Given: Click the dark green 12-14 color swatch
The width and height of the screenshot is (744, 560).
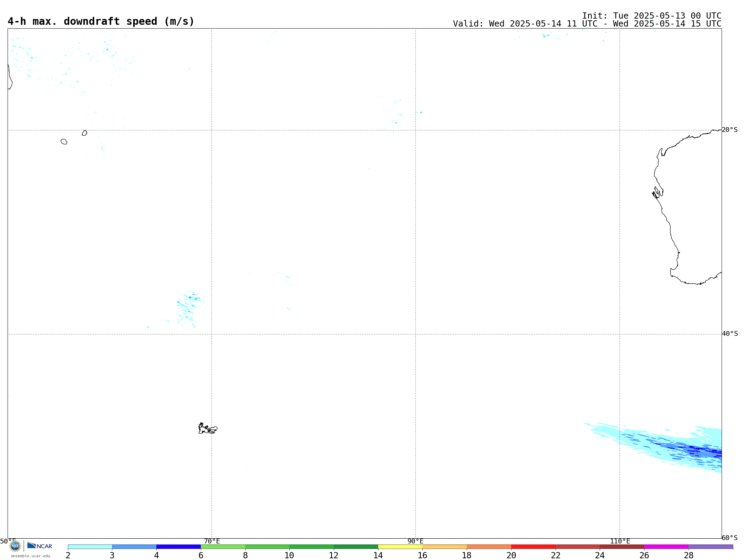Looking at the screenshot, I should pyautogui.click(x=356, y=547).
